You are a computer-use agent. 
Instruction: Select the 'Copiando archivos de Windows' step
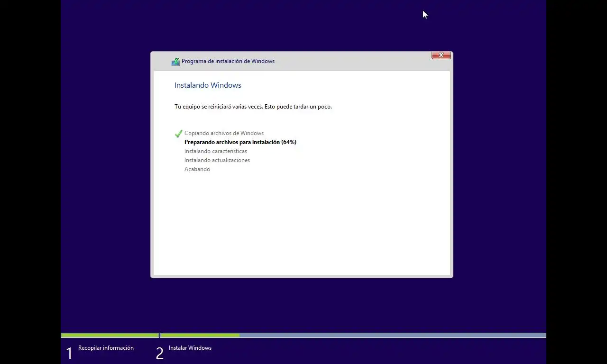pos(224,133)
